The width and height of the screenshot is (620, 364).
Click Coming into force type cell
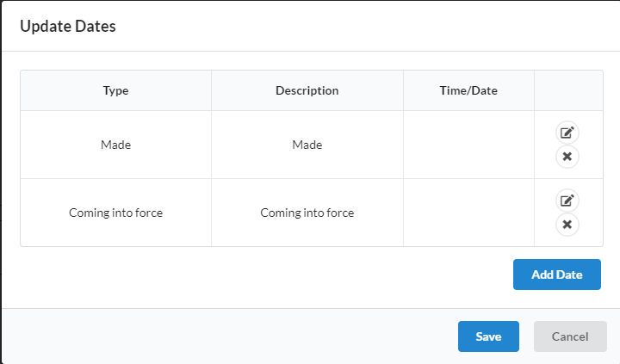pyautogui.click(x=116, y=213)
